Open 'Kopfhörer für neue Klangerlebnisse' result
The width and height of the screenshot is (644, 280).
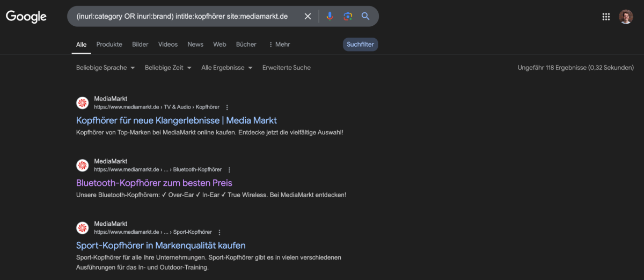[x=177, y=120]
